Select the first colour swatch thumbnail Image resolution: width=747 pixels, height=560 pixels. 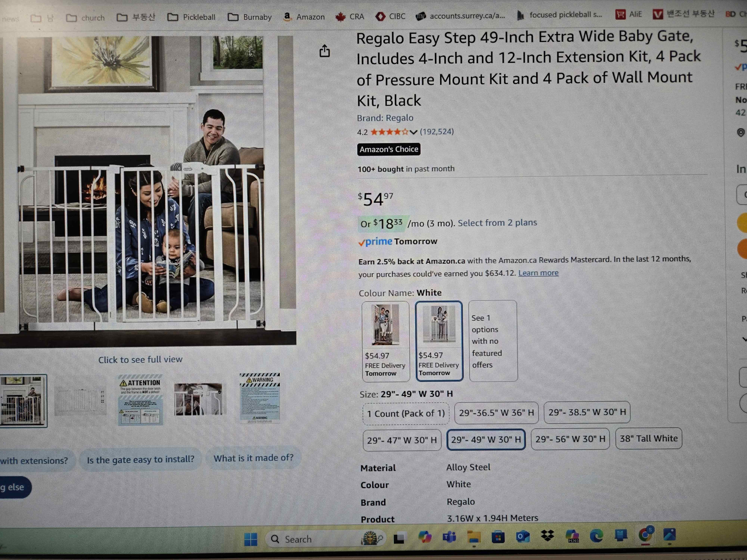[385, 341]
